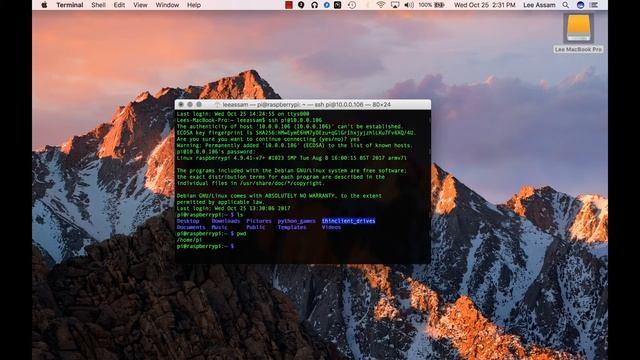The image size is (640, 360).
Task: Click the 100% battery status icon
Action: coord(431,5)
